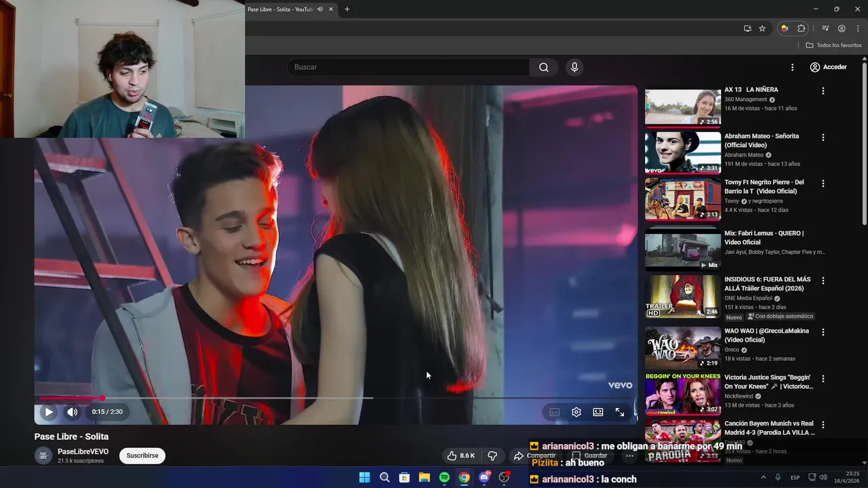Mute the video with the speaker icon
This screenshot has width=868, height=488.
pos(72,411)
